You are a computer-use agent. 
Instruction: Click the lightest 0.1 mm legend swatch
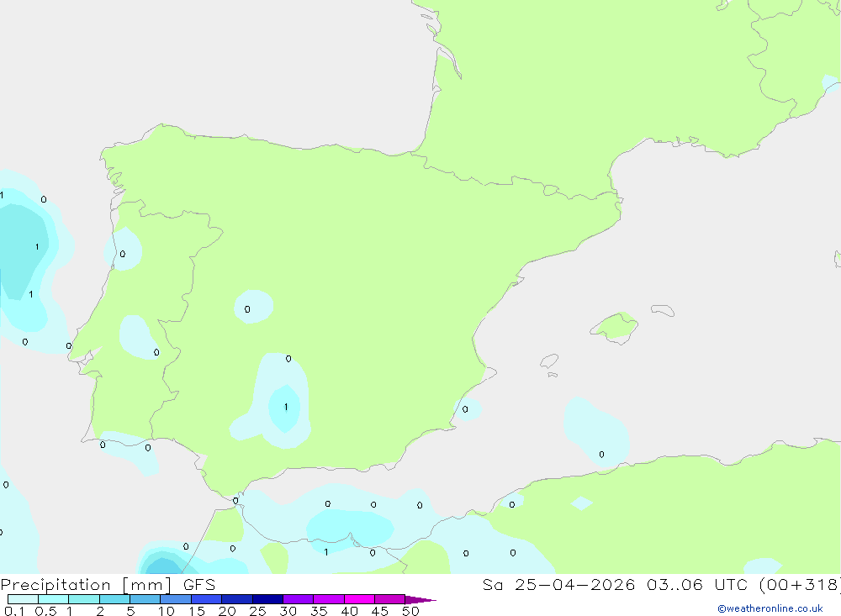(x=23, y=599)
